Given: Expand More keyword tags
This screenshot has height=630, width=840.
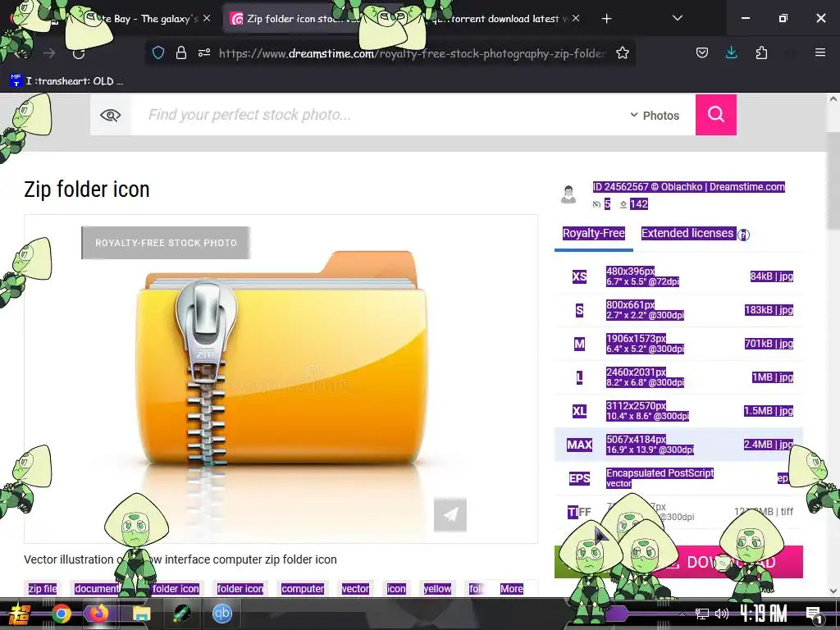Looking at the screenshot, I should click(512, 589).
